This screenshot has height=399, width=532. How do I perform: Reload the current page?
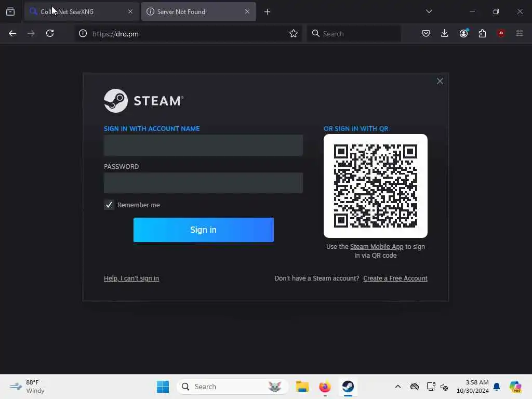point(50,34)
